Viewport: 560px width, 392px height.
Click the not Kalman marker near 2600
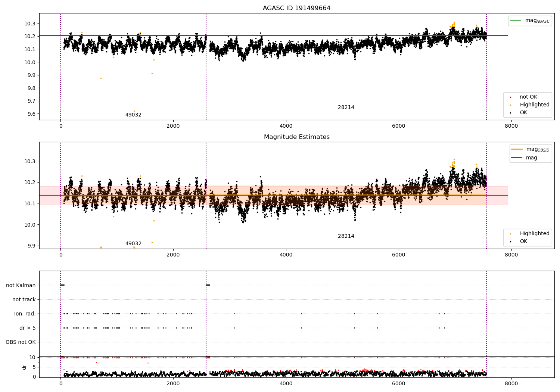point(208,285)
